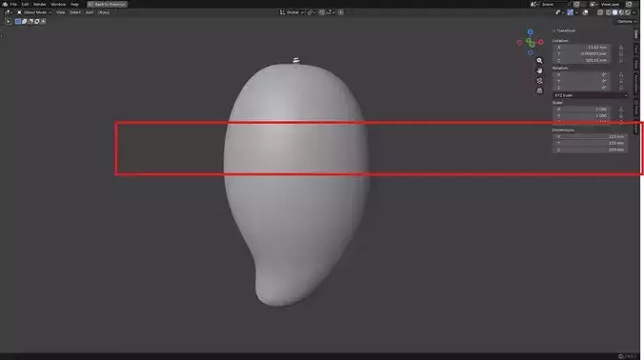Open the Global transform orientation dropdown
The height and width of the screenshot is (360, 644).
(x=292, y=12)
